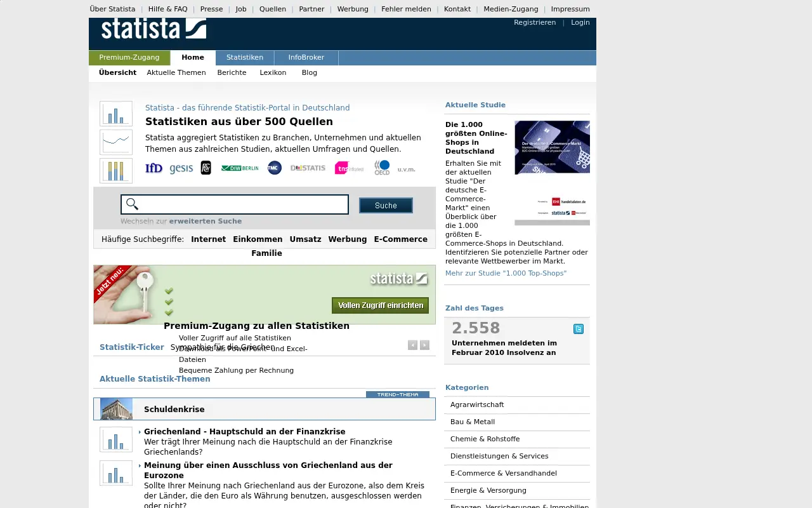
Task: Click the Schuldenkrise temple thumbnail
Action: coord(116,409)
